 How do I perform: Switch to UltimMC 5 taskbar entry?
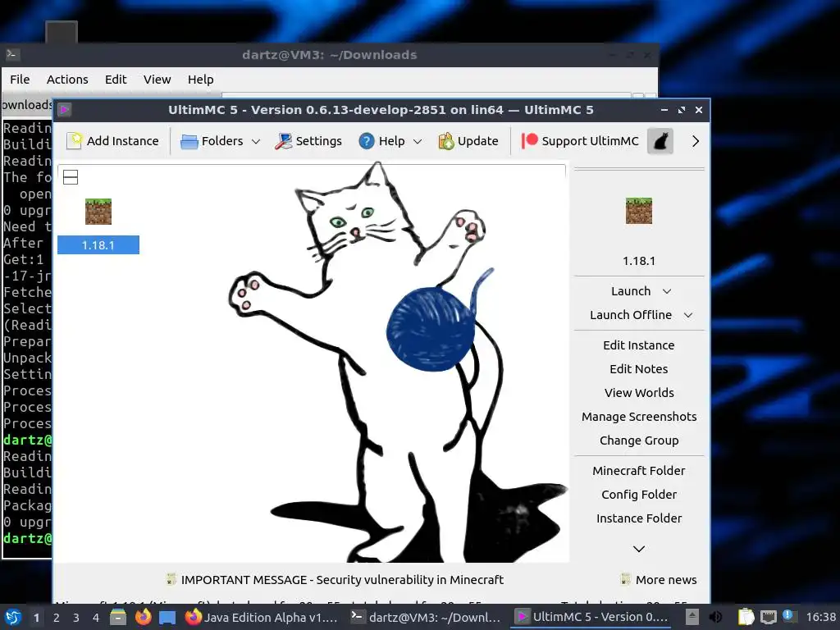(x=591, y=617)
